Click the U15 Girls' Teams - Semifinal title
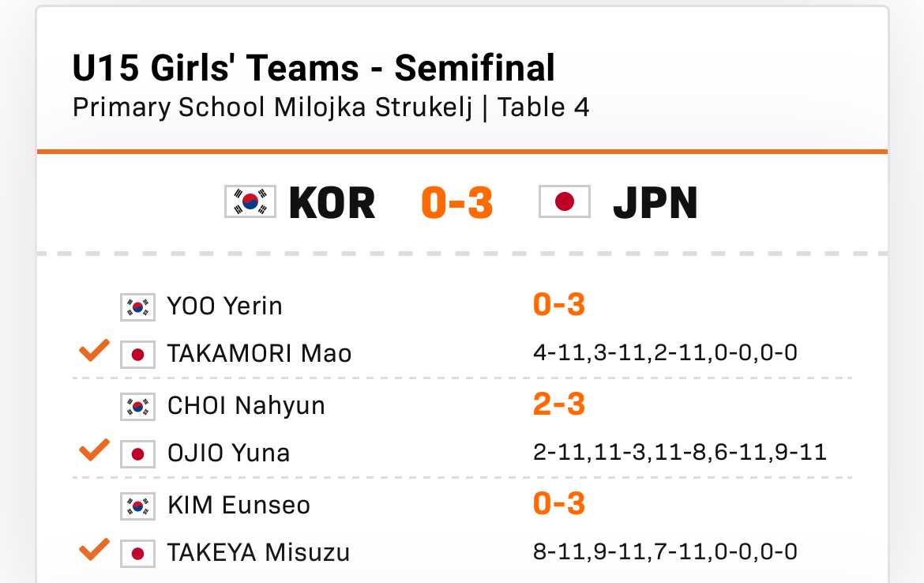The height and width of the screenshot is (583, 924). (314, 69)
